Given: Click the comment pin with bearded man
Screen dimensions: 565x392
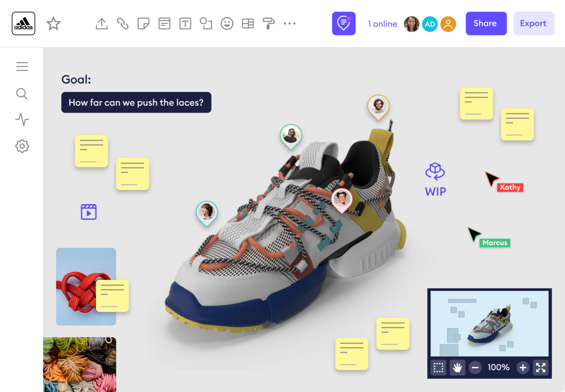Looking at the screenshot, I should (x=378, y=107).
